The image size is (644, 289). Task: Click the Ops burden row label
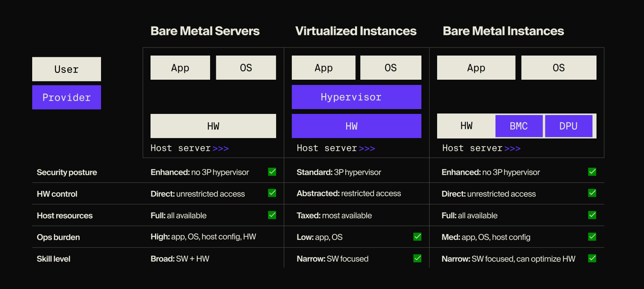[x=58, y=237]
